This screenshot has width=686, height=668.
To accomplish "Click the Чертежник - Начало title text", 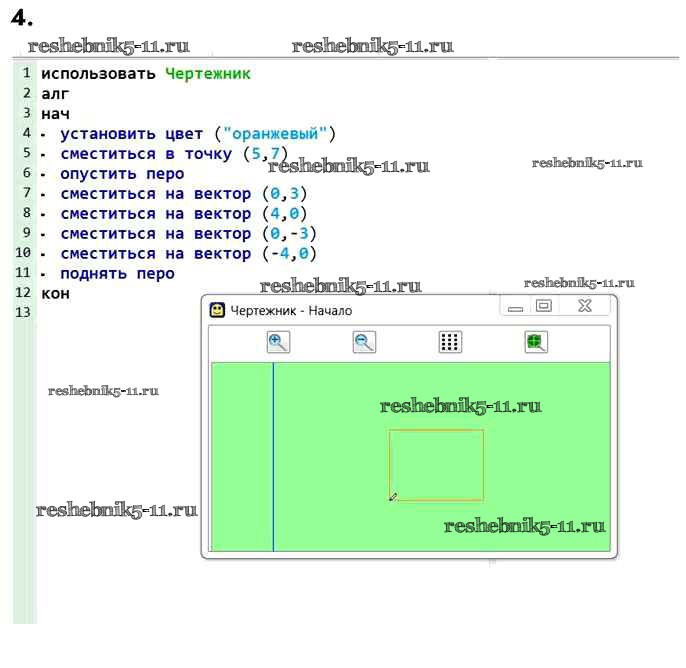I will (x=291, y=310).
